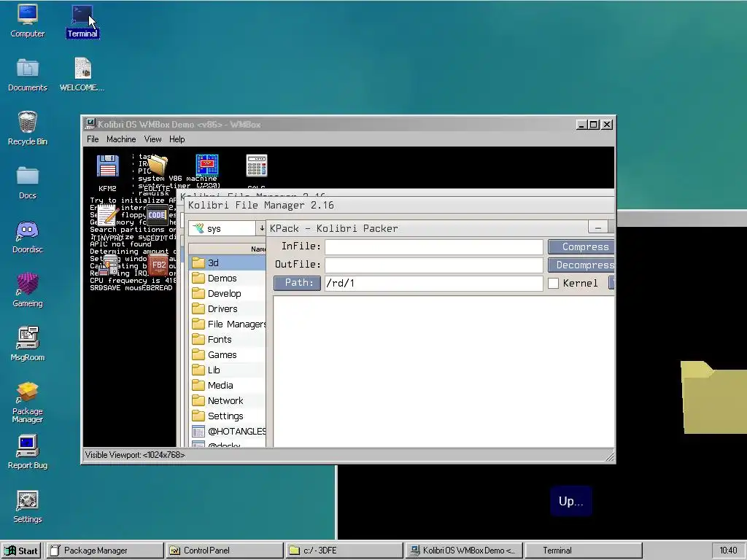Click the Decompress button in KPack
The image size is (747, 560).
click(x=581, y=265)
